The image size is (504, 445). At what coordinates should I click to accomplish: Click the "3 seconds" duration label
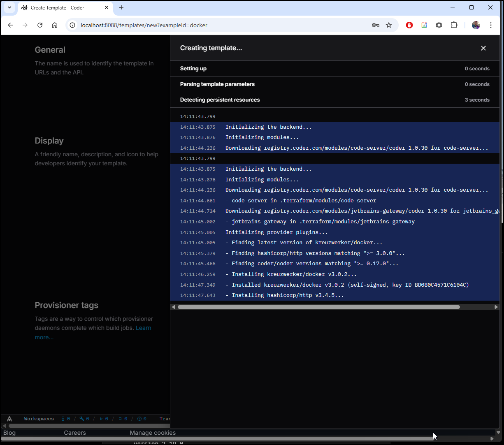(x=477, y=100)
